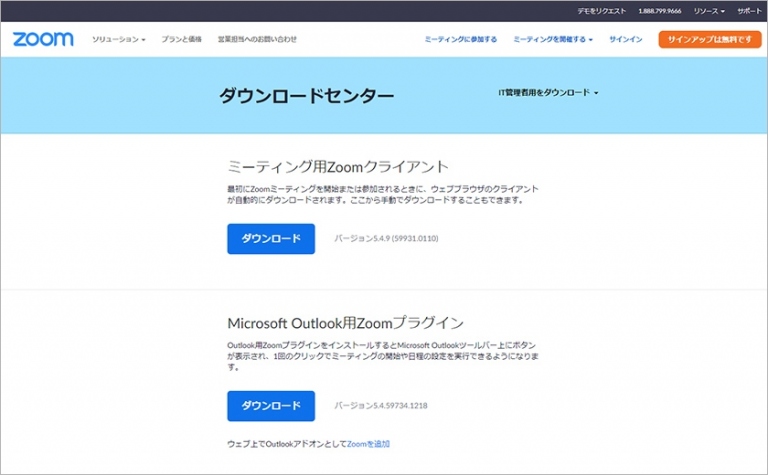Click version text バージョン5.4.9 (59931.0110)
This screenshot has width=768, height=475.
point(386,238)
